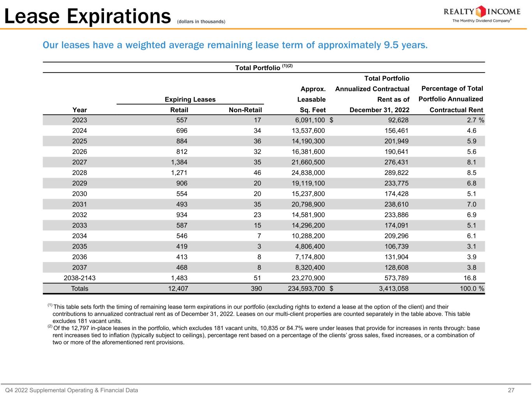Viewport: 532px width, 399px height.
Task: Select the total retail leases value 12,407
Action: tap(178, 289)
